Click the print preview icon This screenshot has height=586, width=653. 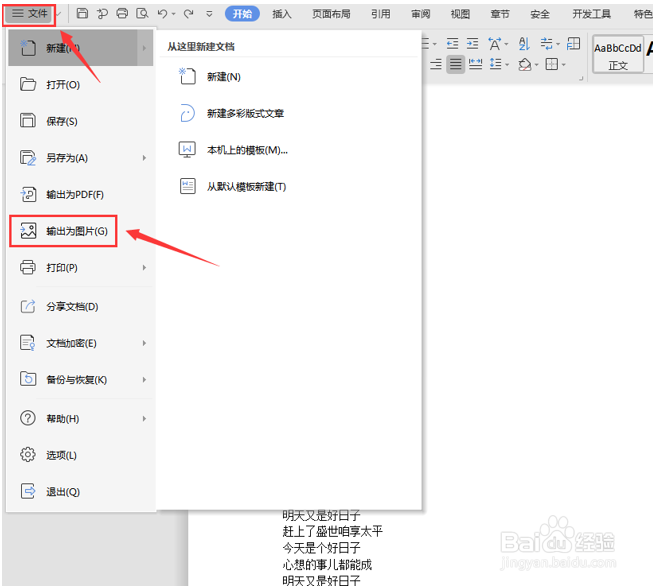pyautogui.click(x=142, y=14)
